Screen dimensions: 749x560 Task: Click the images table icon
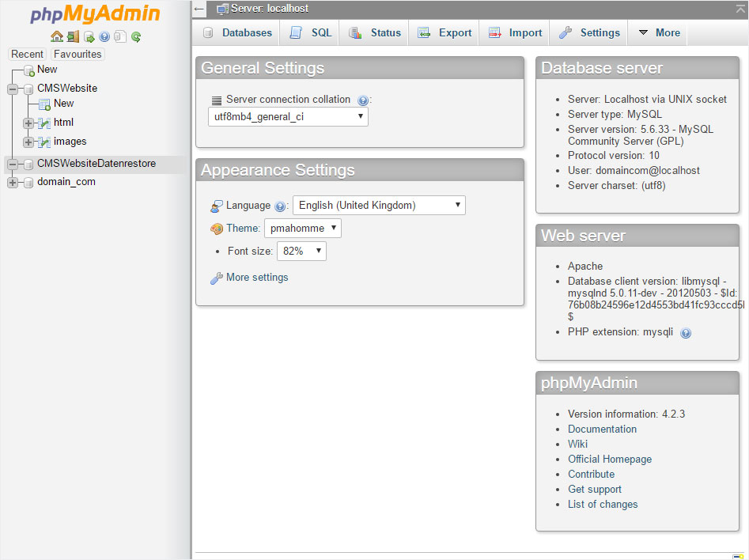[x=44, y=142]
